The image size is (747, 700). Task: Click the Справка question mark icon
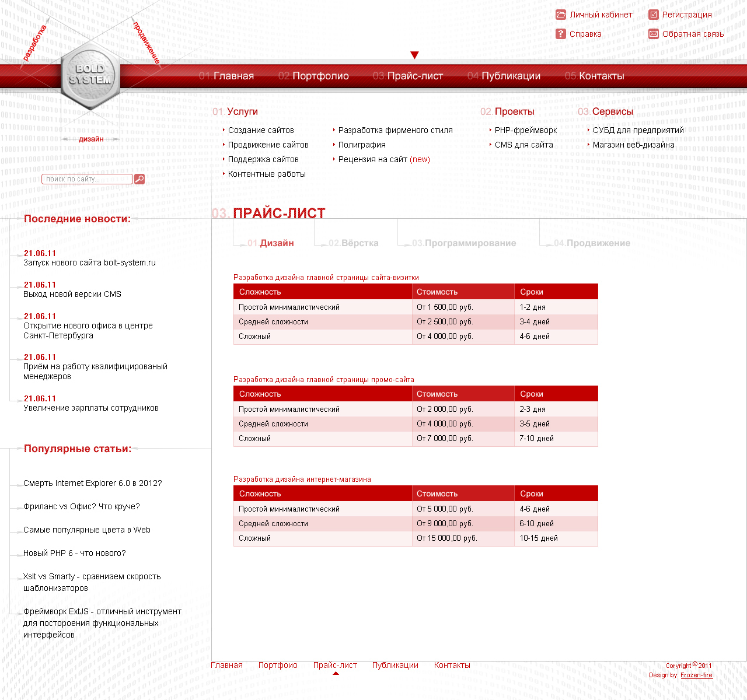click(561, 34)
